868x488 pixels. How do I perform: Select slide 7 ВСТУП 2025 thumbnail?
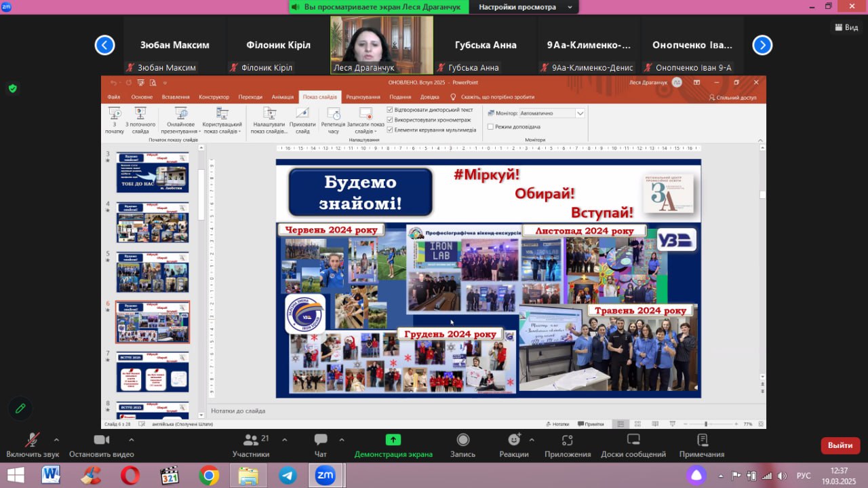click(153, 371)
